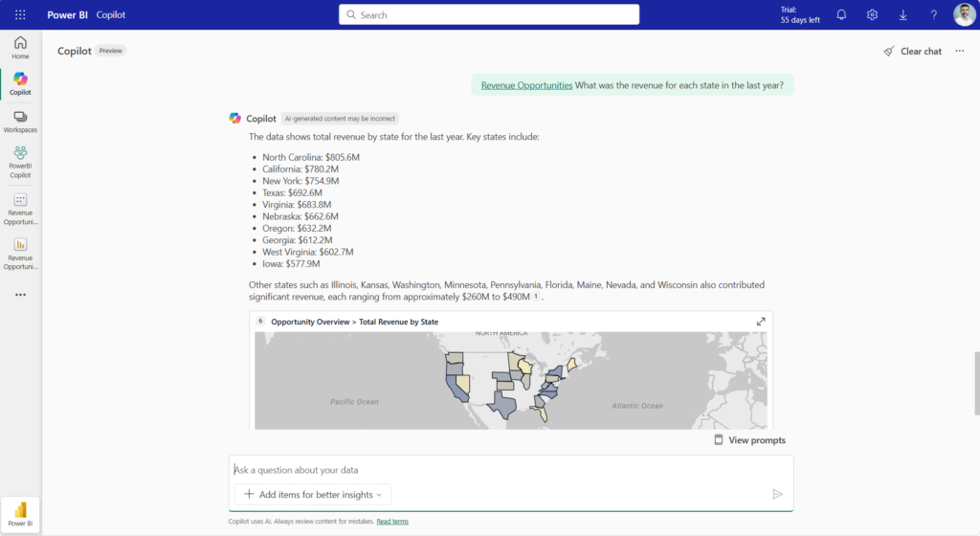980x536 pixels.
Task: Open the notifications bell
Action: coord(841,14)
